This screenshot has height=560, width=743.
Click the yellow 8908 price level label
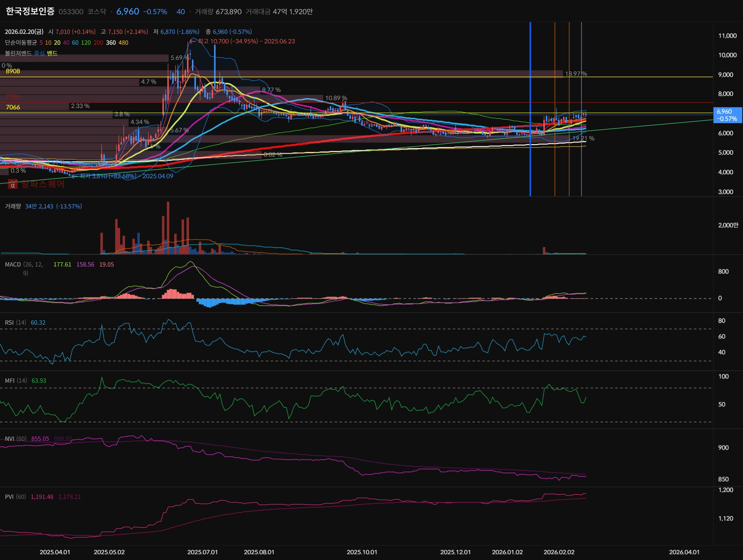click(x=13, y=71)
